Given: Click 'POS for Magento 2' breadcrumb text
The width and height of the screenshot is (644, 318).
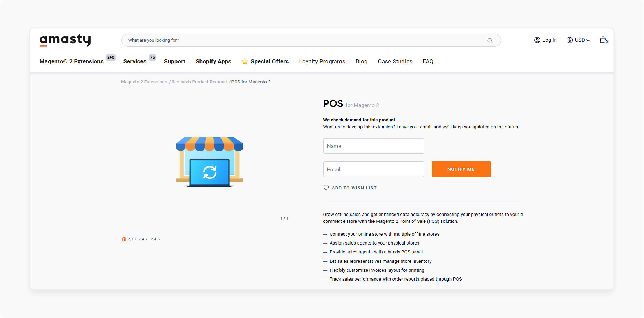Looking at the screenshot, I should [251, 82].
